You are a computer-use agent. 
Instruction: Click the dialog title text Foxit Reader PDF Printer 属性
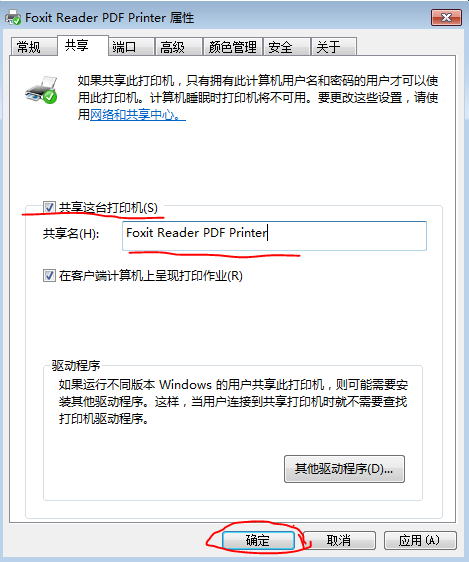110,18
